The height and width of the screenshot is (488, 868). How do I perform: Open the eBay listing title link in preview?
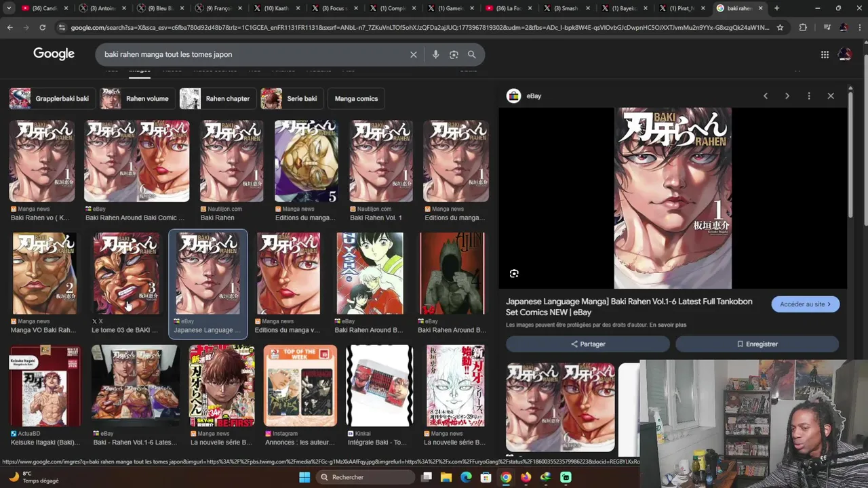pos(629,306)
